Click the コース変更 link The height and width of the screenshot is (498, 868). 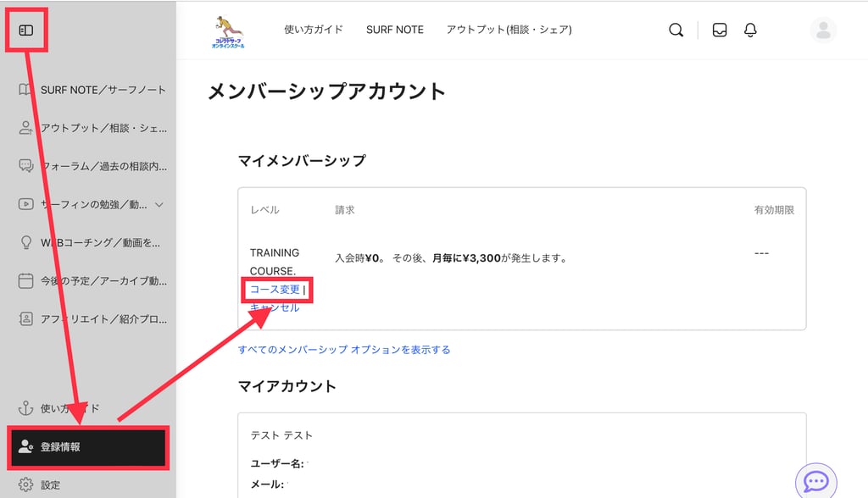[275, 290]
